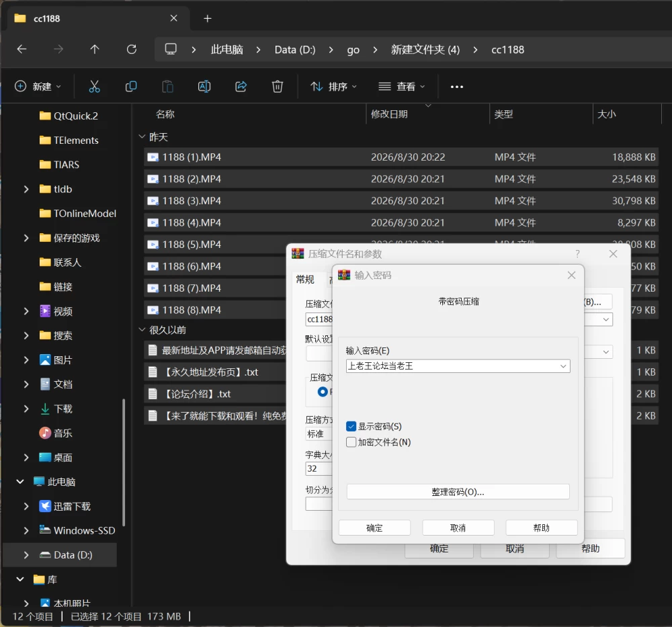
Task: Click into the 输入密码(E) text field
Action: (452, 366)
